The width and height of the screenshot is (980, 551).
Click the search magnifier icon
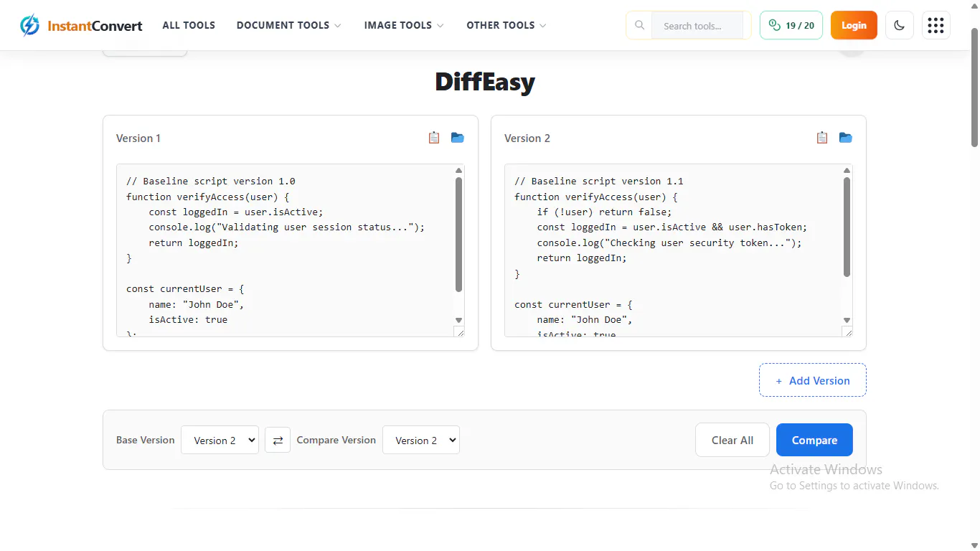[639, 25]
